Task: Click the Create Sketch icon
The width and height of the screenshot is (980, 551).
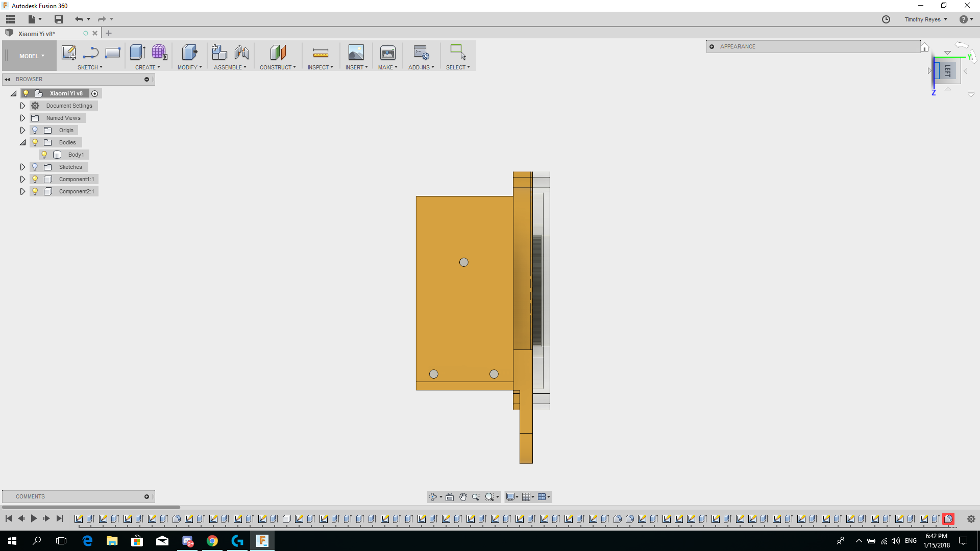Action: click(68, 53)
